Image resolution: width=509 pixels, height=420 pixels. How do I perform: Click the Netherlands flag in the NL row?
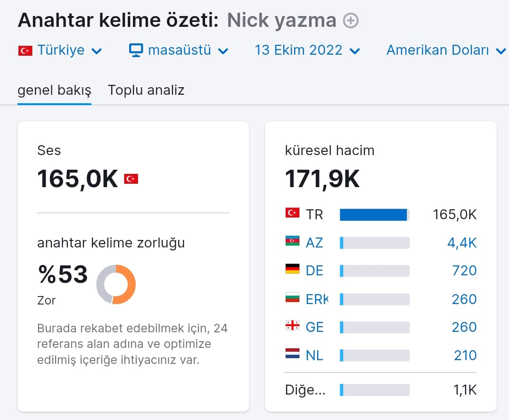coord(293,354)
